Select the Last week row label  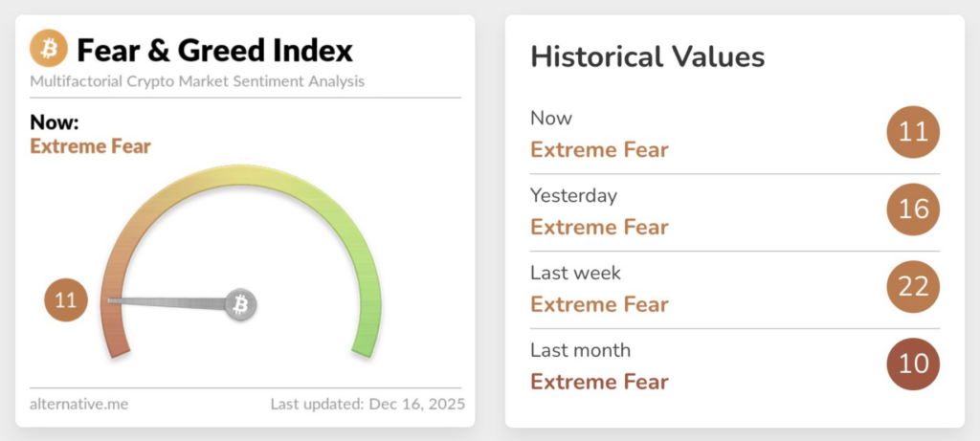(x=575, y=273)
